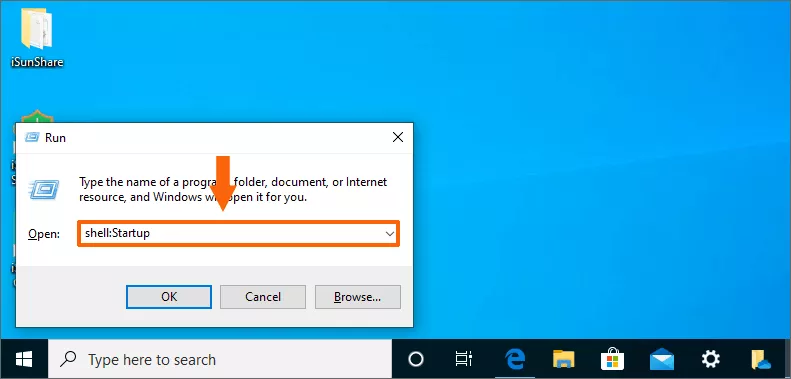Click the 'Open:' label in Run dialog
791x379 pixels.
click(44, 234)
